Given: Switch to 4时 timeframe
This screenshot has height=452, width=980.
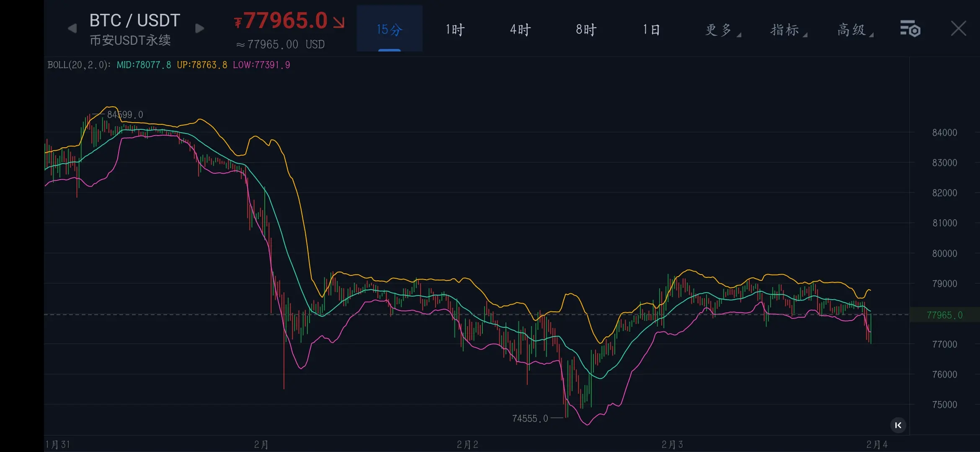Looking at the screenshot, I should 520,29.
